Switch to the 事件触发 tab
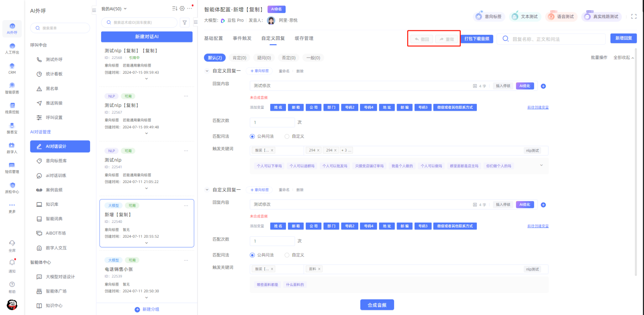Screen dimensions: 644x315 click(x=242, y=38)
